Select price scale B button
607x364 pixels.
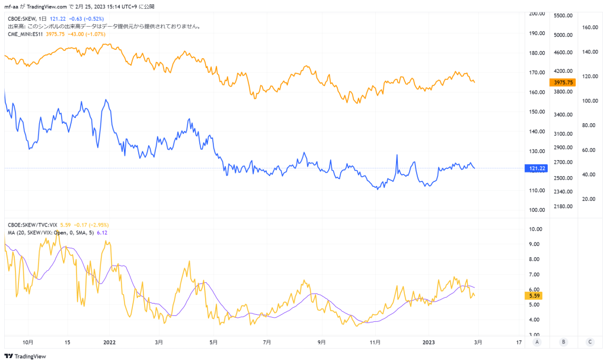tap(563, 342)
